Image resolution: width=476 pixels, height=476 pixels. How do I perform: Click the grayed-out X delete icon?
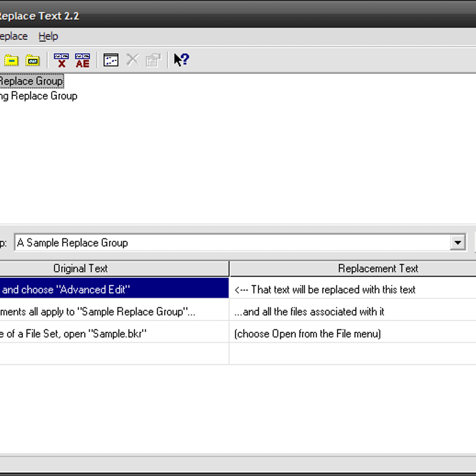click(x=132, y=60)
